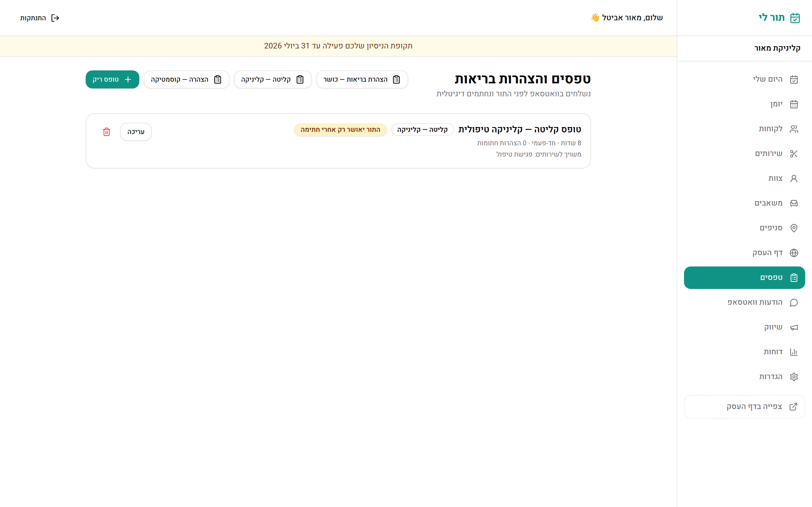Choose הצהרה – קוסמטיקה template

coord(187,79)
